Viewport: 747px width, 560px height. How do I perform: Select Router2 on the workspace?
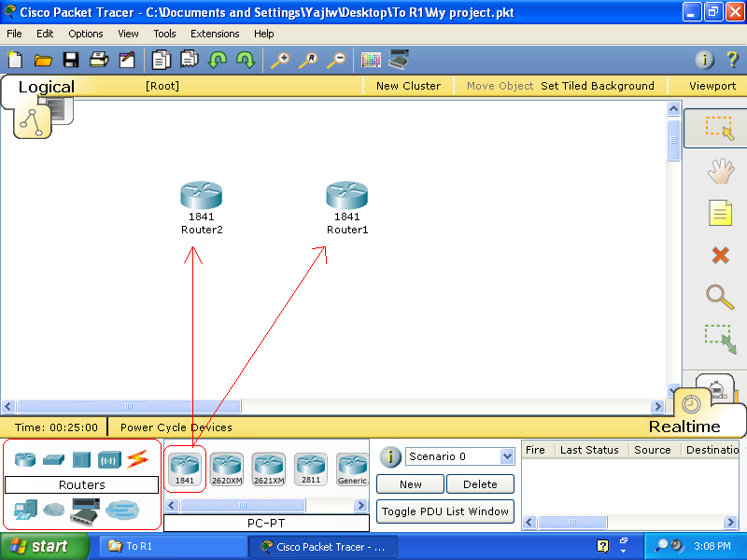[x=202, y=195]
